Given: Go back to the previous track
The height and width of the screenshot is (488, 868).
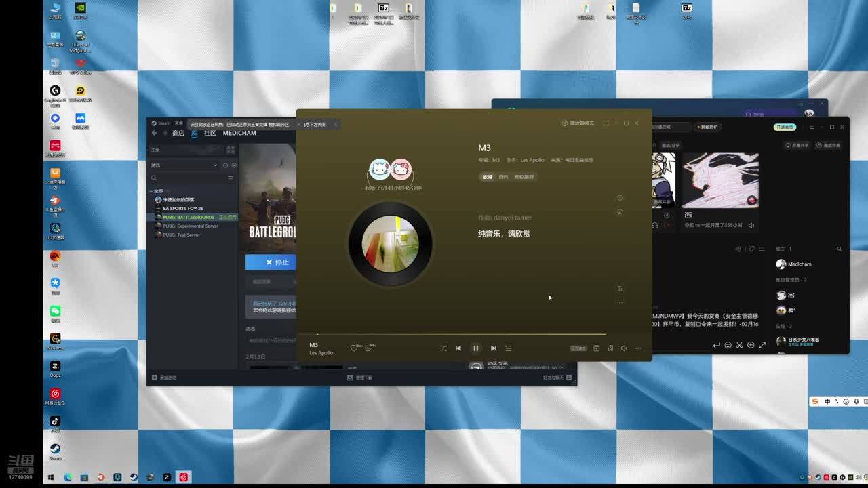Looking at the screenshot, I should click(x=458, y=348).
